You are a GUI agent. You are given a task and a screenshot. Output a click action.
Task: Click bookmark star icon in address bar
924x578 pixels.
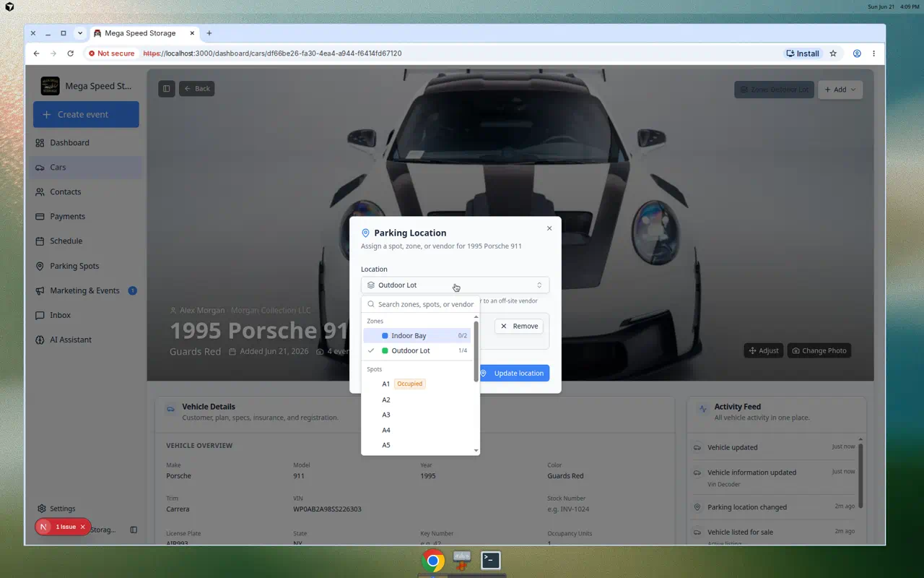(833, 53)
